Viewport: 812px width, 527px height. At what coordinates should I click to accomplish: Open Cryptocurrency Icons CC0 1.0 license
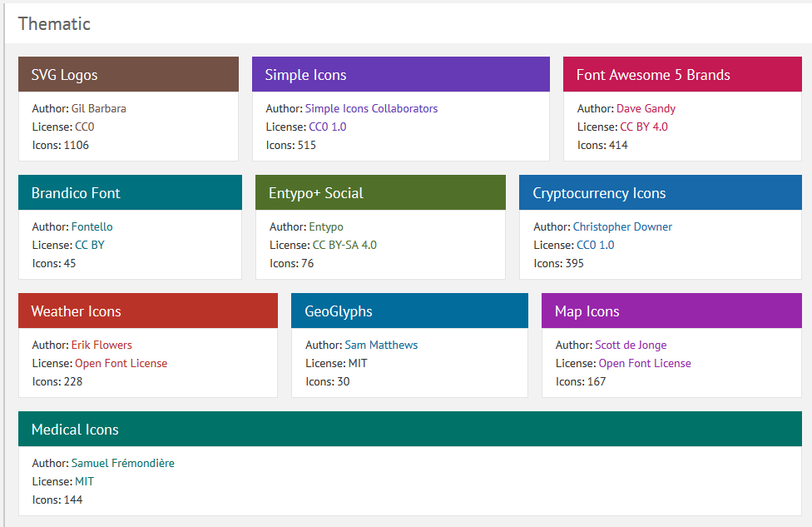pos(595,245)
